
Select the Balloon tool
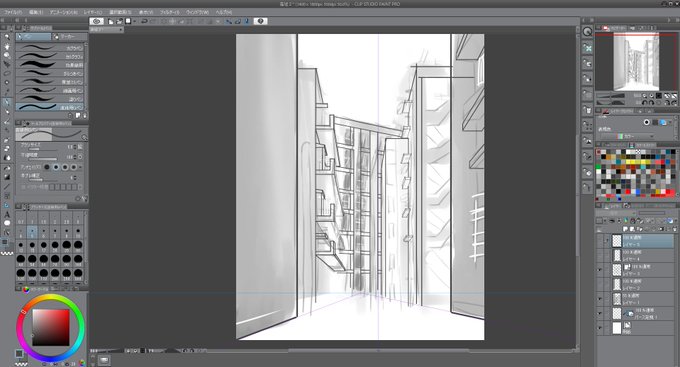pyautogui.click(x=7, y=223)
